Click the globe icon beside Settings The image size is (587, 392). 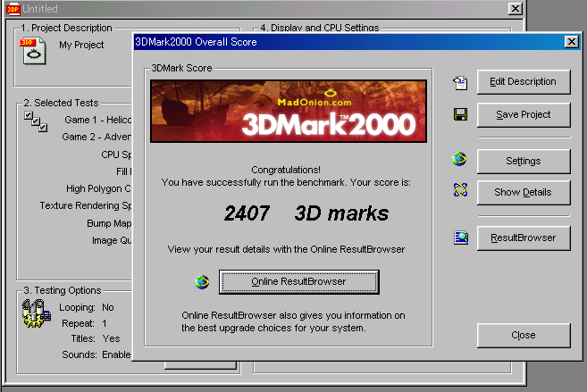point(460,160)
